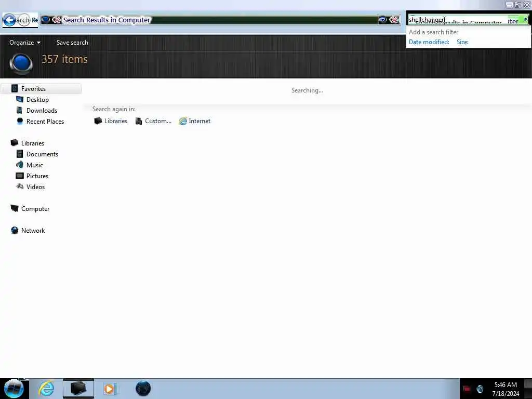Click the Pictures library icon
Viewport: 532px width, 399px height.
click(x=20, y=176)
